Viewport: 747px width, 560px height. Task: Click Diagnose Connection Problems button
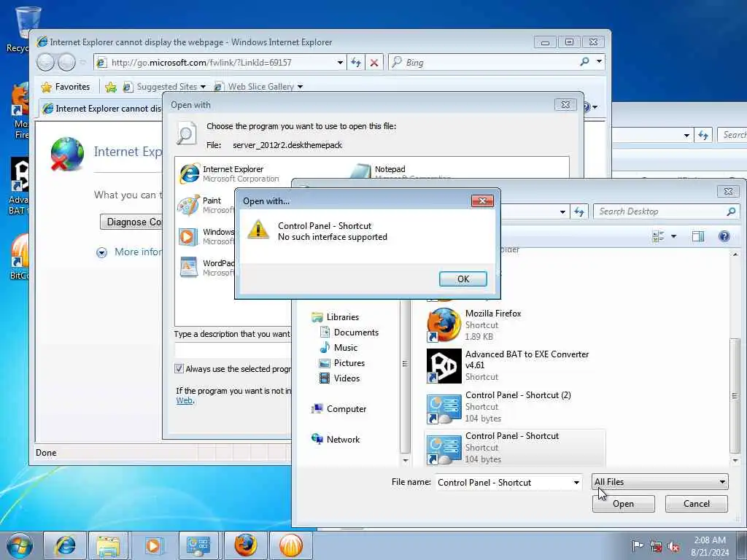pyautogui.click(x=131, y=222)
